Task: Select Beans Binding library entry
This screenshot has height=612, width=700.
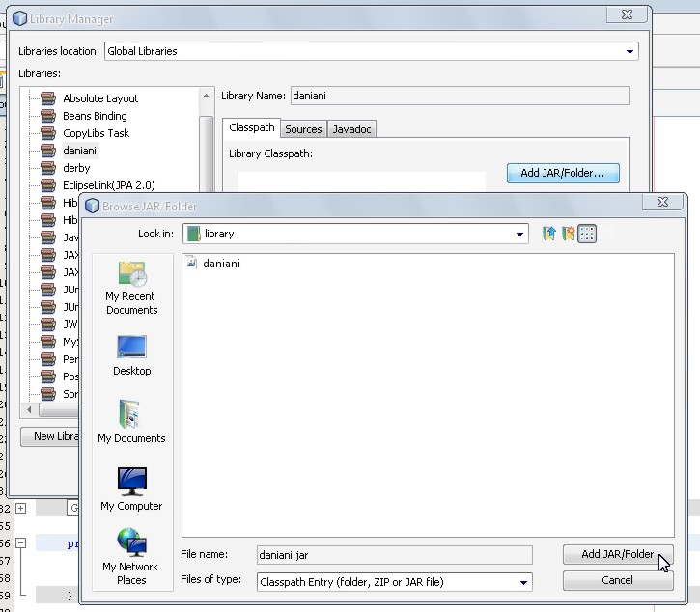Action: pos(95,116)
